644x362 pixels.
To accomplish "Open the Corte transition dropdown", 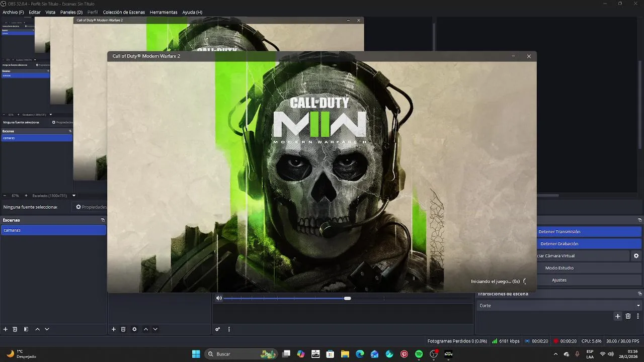I will coord(559,306).
